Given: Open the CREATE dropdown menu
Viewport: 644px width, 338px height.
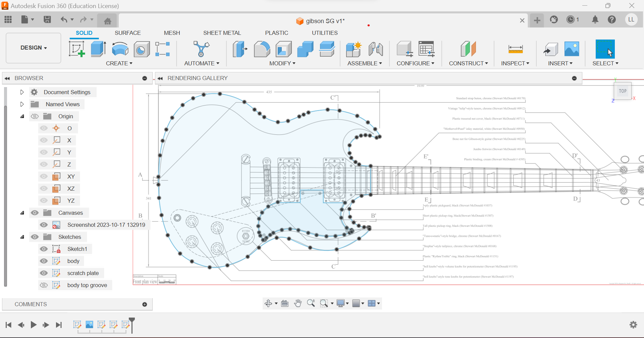Looking at the screenshot, I should (119, 63).
